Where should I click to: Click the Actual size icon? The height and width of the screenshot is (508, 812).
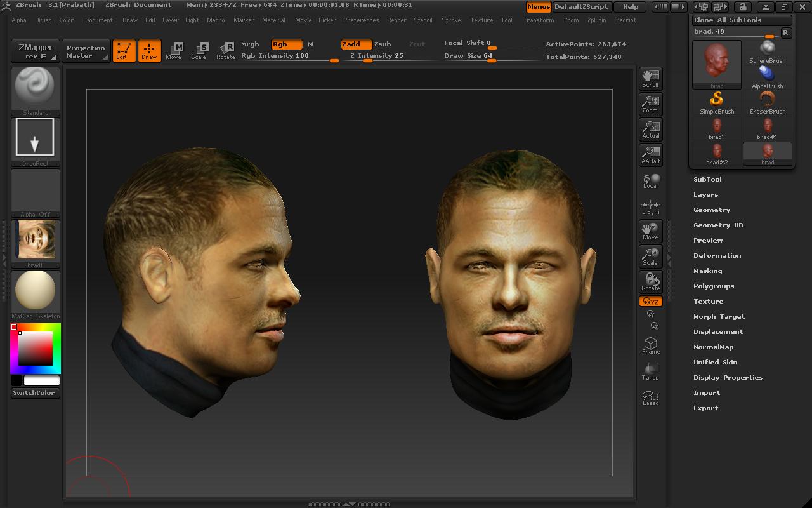coord(650,130)
